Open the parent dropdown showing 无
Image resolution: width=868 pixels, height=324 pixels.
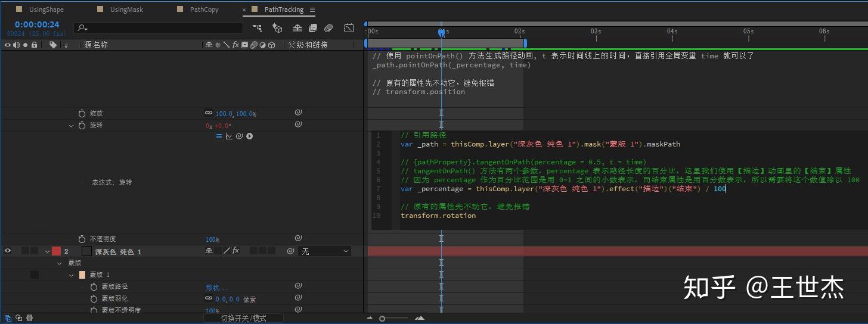325,251
